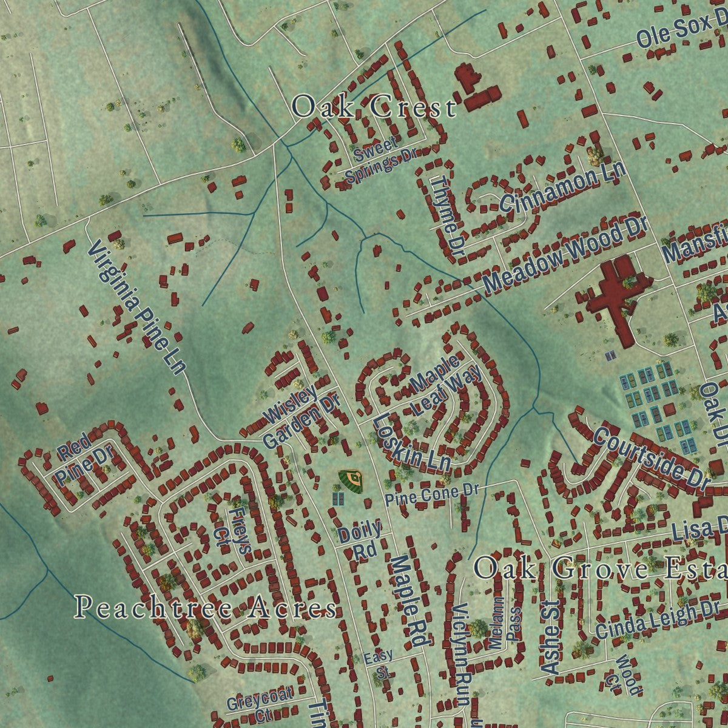
Task: Click the Virginia Pine Ln street label
Action: (x=136, y=307)
